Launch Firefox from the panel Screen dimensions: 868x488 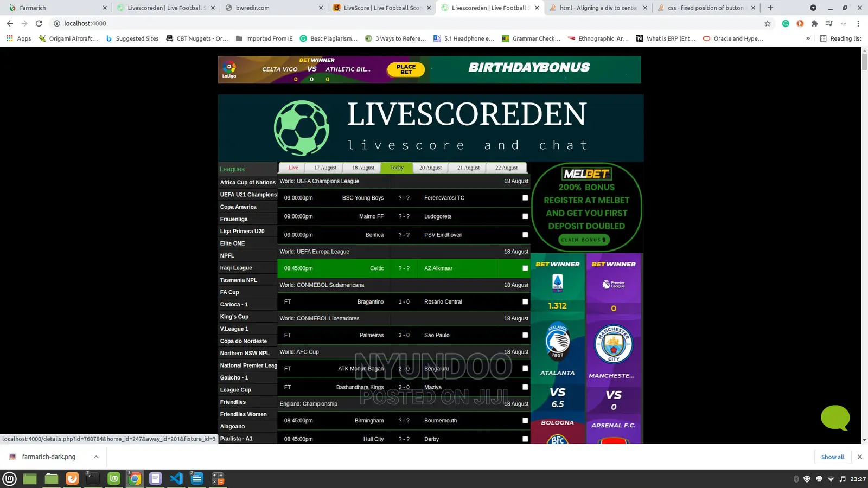click(x=72, y=479)
